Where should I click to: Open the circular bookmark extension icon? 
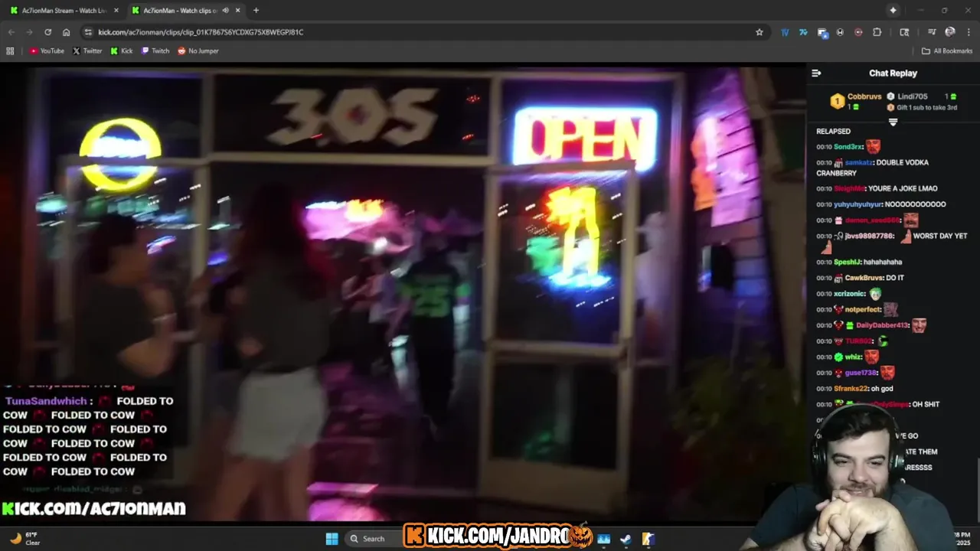[x=840, y=32]
